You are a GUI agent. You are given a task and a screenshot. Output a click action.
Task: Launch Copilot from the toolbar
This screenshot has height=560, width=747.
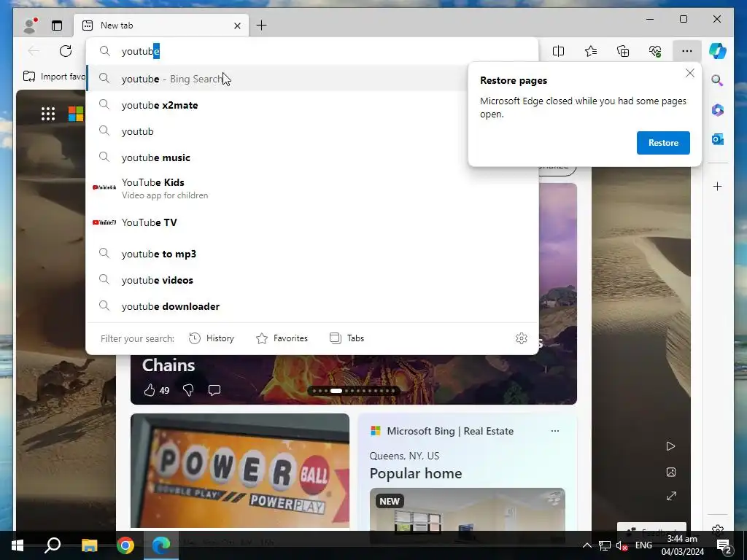(x=718, y=51)
